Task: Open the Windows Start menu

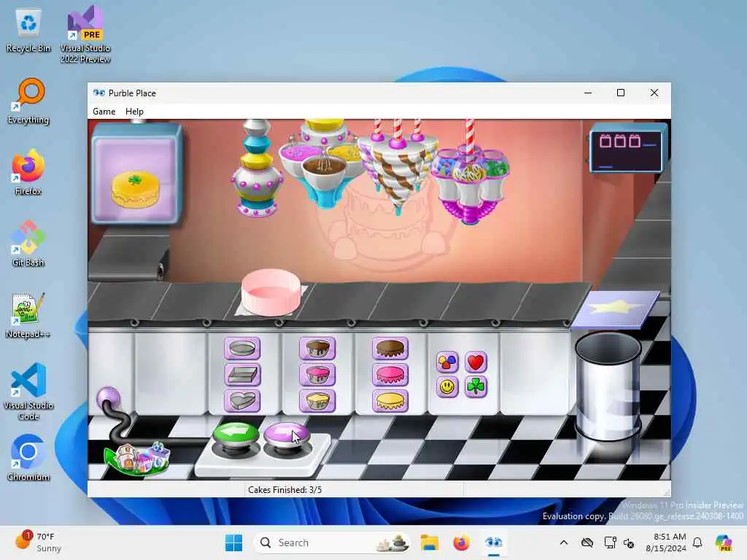Action: pos(233,542)
